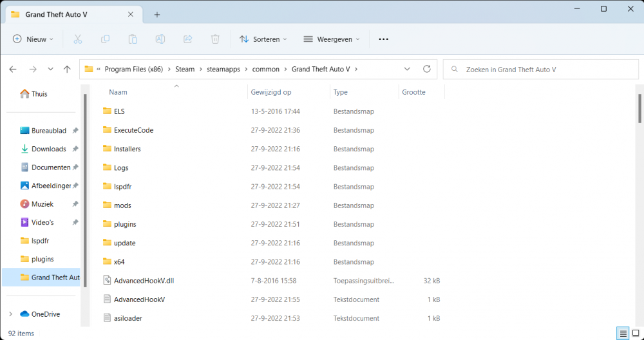Screen dimensions: 644x340
Task: Refresh the current folder view
Action: coord(426,69)
